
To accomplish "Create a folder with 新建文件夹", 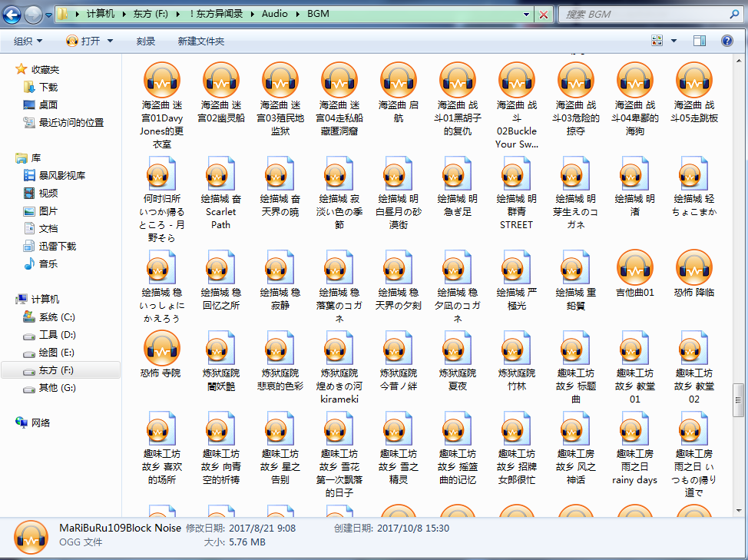I will pyautogui.click(x=201, y=41).
